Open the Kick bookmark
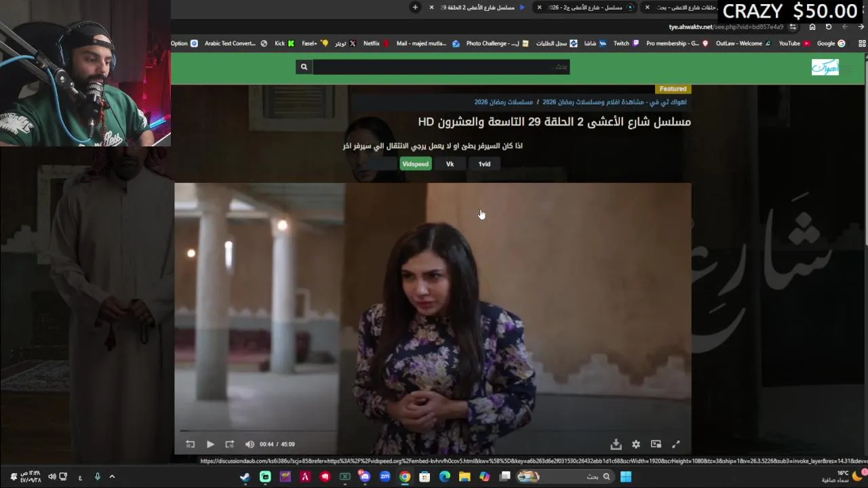 (x=284, y=43)
